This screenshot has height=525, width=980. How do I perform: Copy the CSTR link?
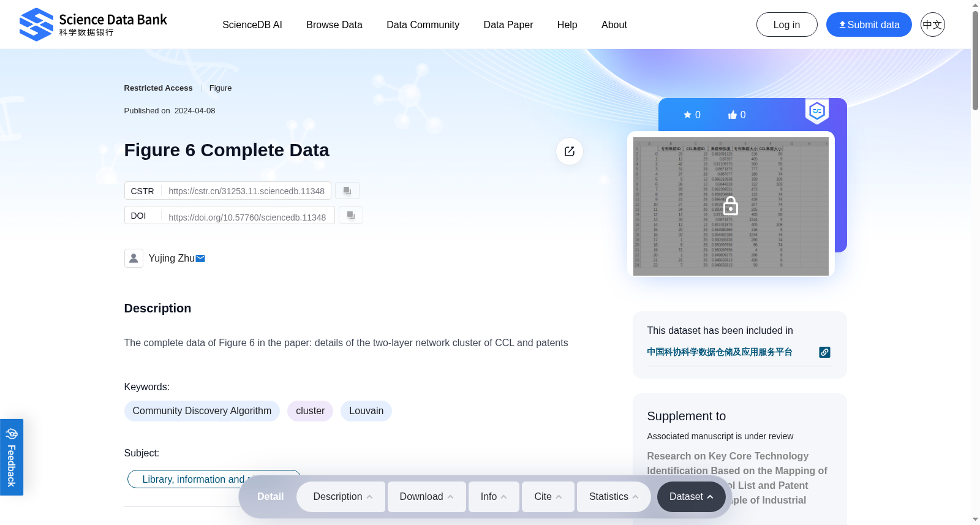coord(347,191)
